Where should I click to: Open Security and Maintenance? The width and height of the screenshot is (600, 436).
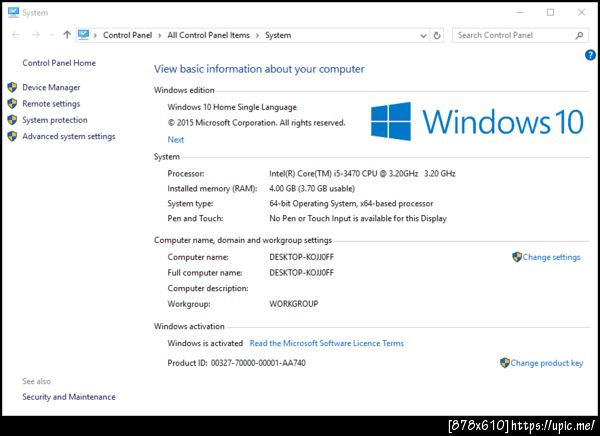(69, 397)
